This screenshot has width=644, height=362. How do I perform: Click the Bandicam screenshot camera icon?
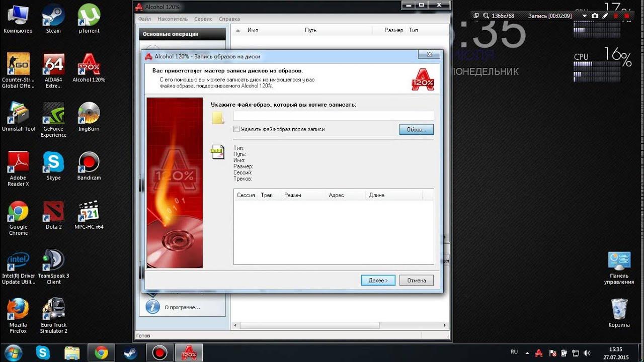pyautogui.click(x=595, y=16)
